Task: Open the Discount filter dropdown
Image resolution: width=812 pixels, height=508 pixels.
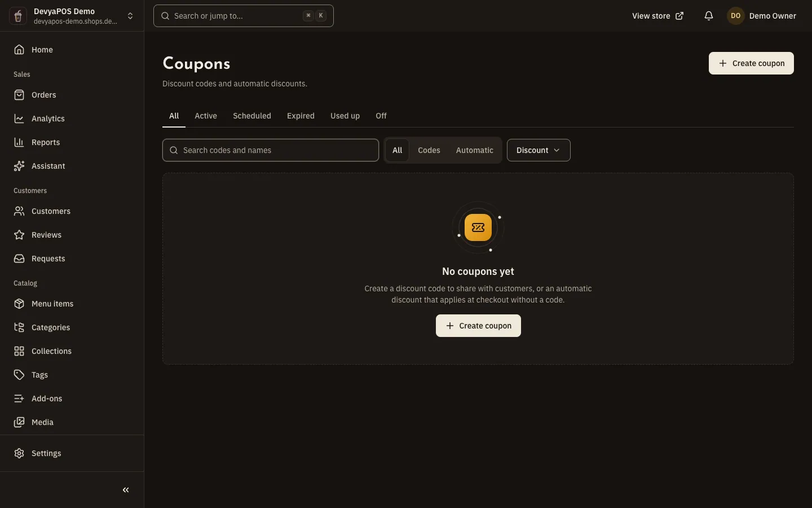Action: pyautogui.click(x=539, y=150)
